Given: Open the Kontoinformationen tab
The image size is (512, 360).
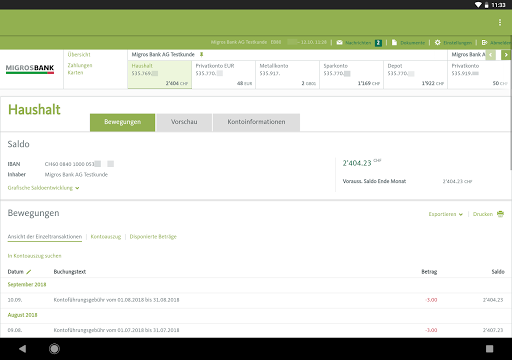Looking at the screenshot, I should (x=256, y=122).
